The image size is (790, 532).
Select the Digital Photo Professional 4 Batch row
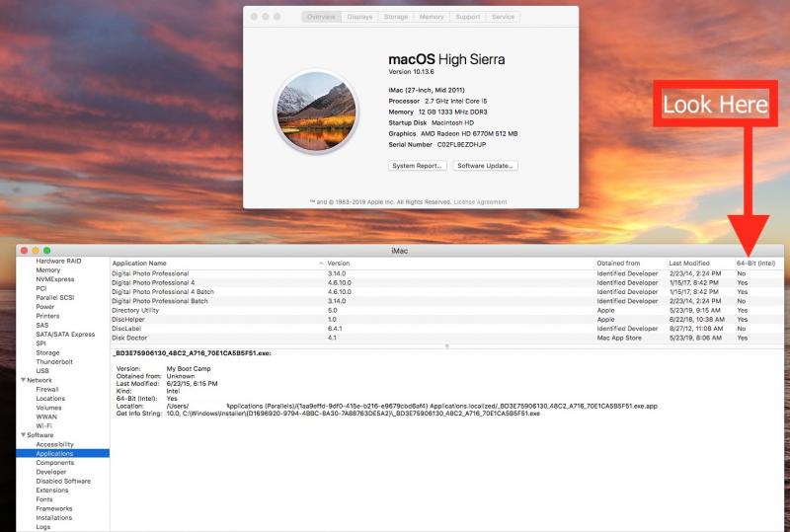[447, 292]
